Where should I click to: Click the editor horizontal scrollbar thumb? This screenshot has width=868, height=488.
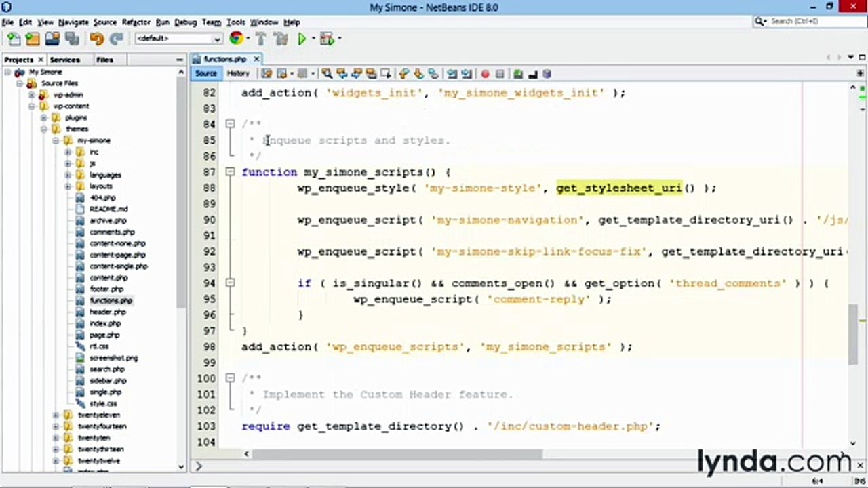[397, 454]
